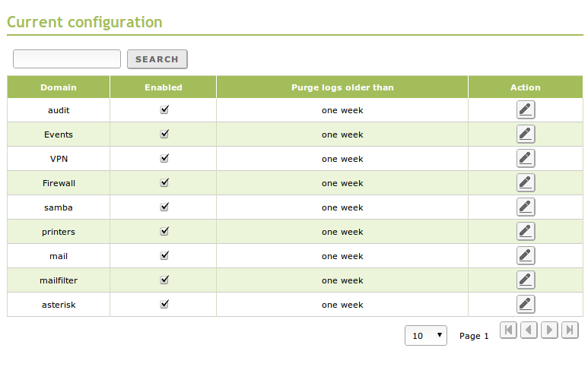Go to the first page
This screenshot has height=367, width=588.
coord(509,330)
